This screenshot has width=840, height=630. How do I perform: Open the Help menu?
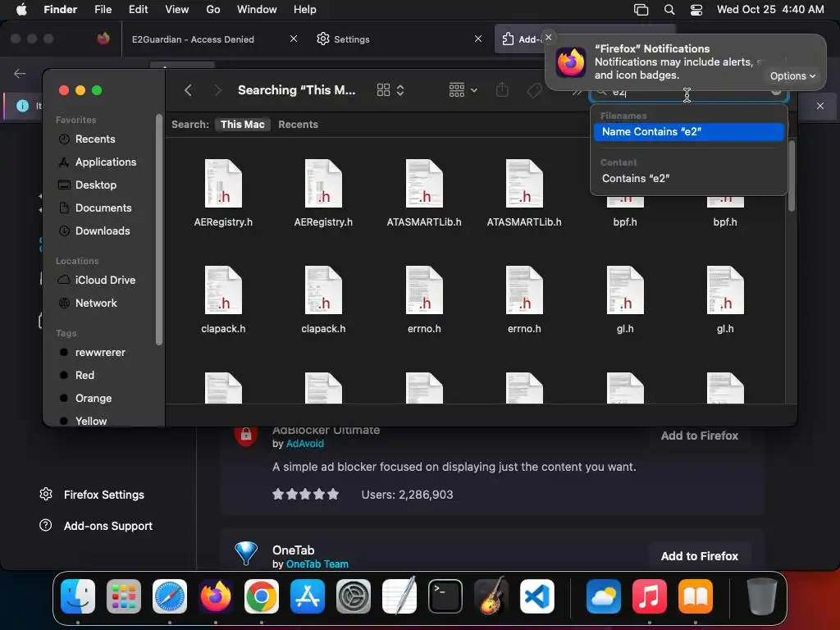[305, 10]
